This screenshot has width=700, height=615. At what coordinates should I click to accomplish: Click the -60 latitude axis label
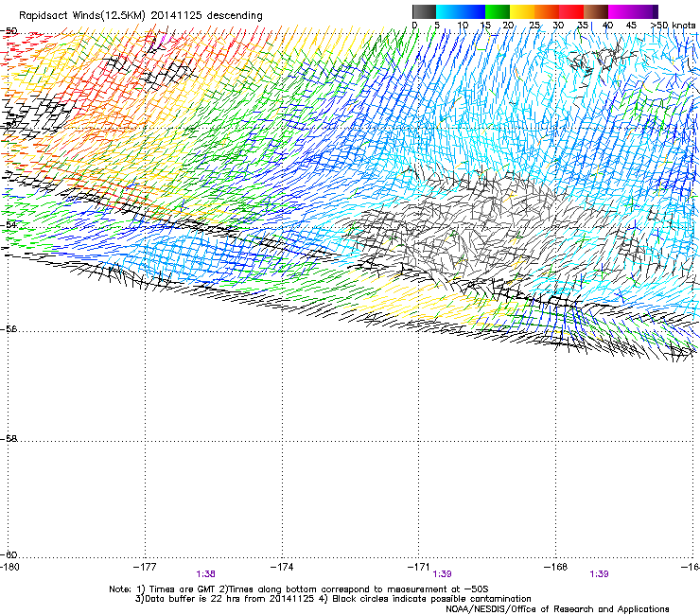(x=9, y=554)
